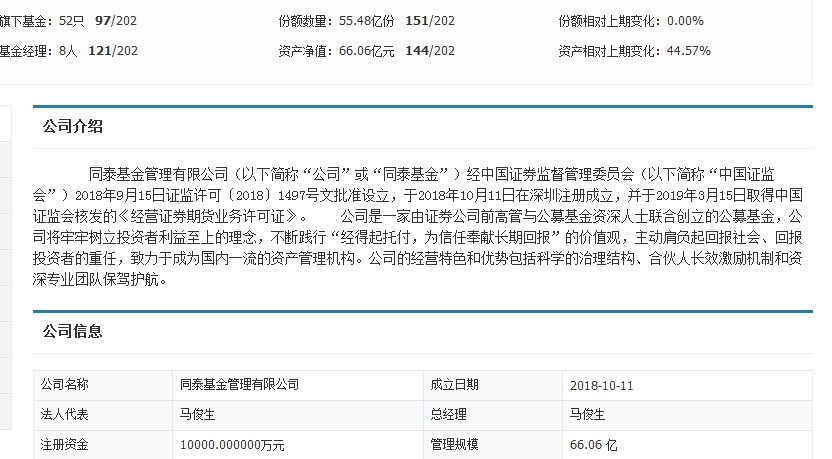This screenshot has width=832, height=459.
Task: Click the 公司介绍 section heading
Action: (x=73, y=126)
